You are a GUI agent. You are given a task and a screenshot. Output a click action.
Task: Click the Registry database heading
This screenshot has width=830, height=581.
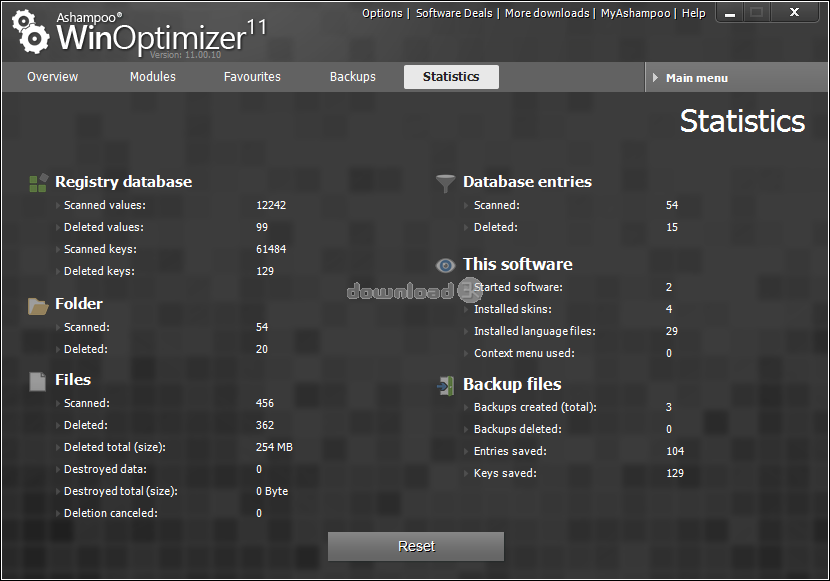click(x=123, y=182)
